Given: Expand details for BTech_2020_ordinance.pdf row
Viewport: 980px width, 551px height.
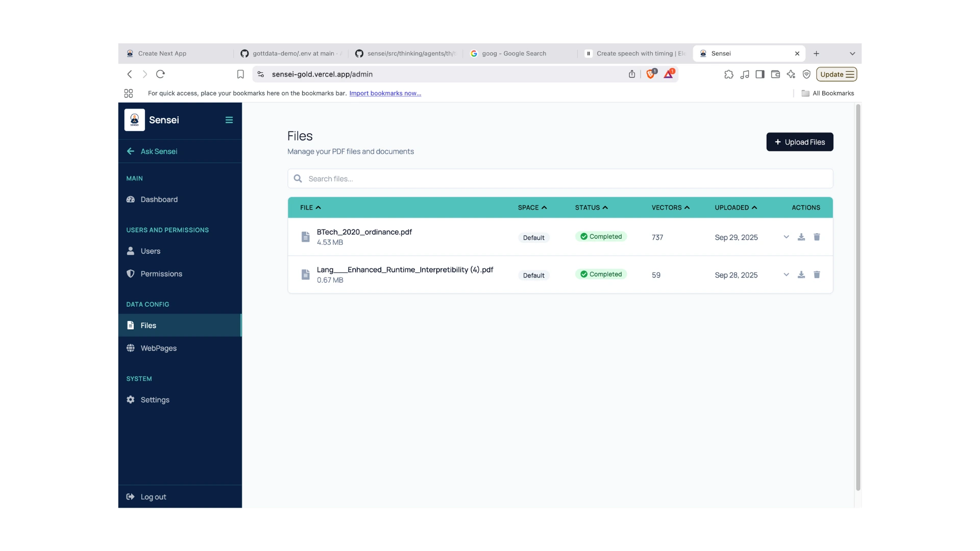Looking at the screenshot, I should (x=786, y=237).
